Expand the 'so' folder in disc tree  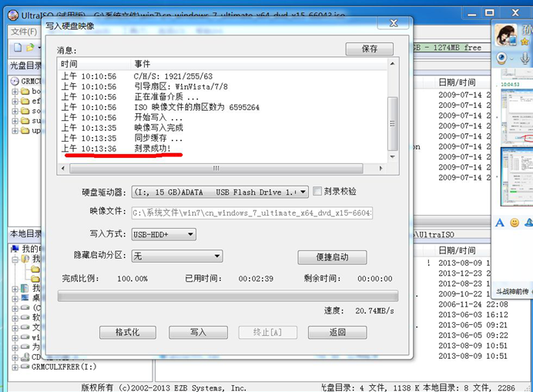coord(15,111)
